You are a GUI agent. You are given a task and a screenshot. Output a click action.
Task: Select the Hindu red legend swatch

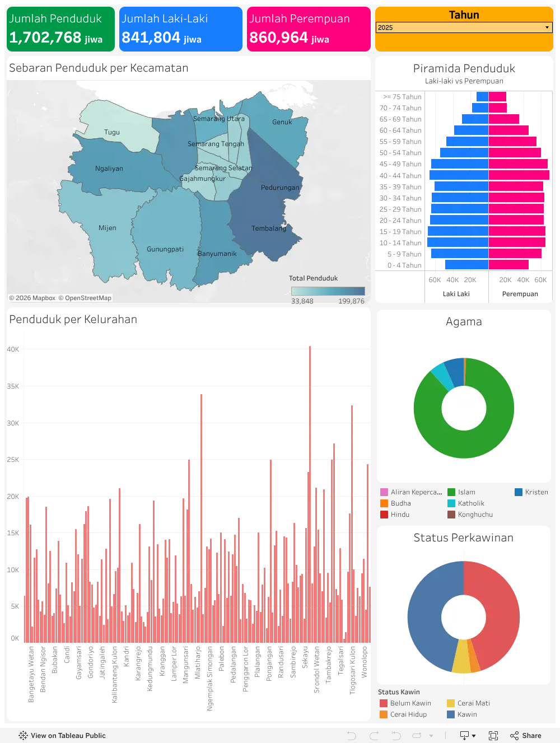pyautogui.click(x=384, y=515)
